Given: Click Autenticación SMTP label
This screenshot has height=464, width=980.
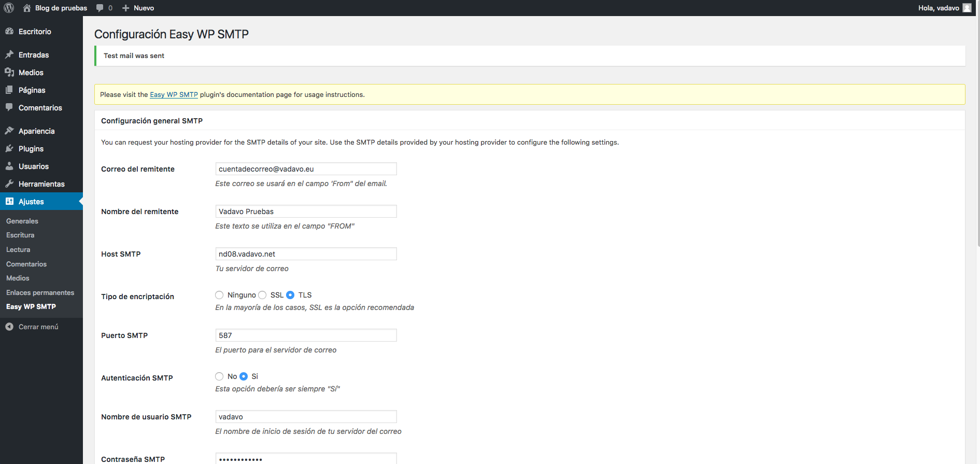Looking at the screenshot, I should click(x=137, y=378).
